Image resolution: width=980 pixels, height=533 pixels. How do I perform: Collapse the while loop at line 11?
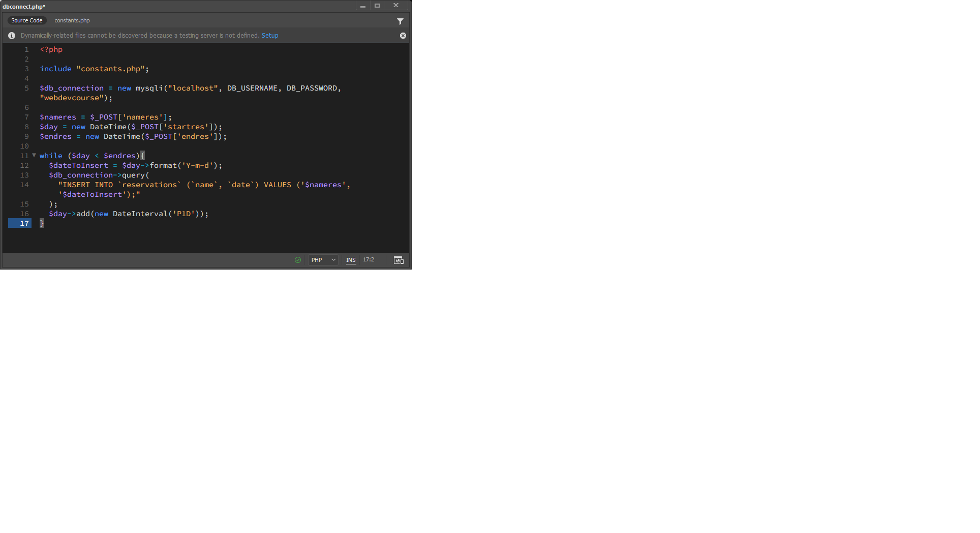click(34, 156)
